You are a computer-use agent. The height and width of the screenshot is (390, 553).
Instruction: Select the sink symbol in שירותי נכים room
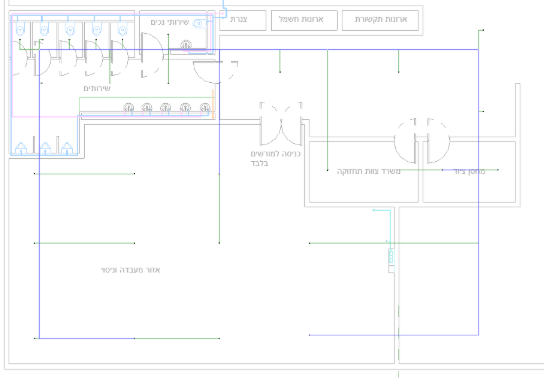click(186, 45)
